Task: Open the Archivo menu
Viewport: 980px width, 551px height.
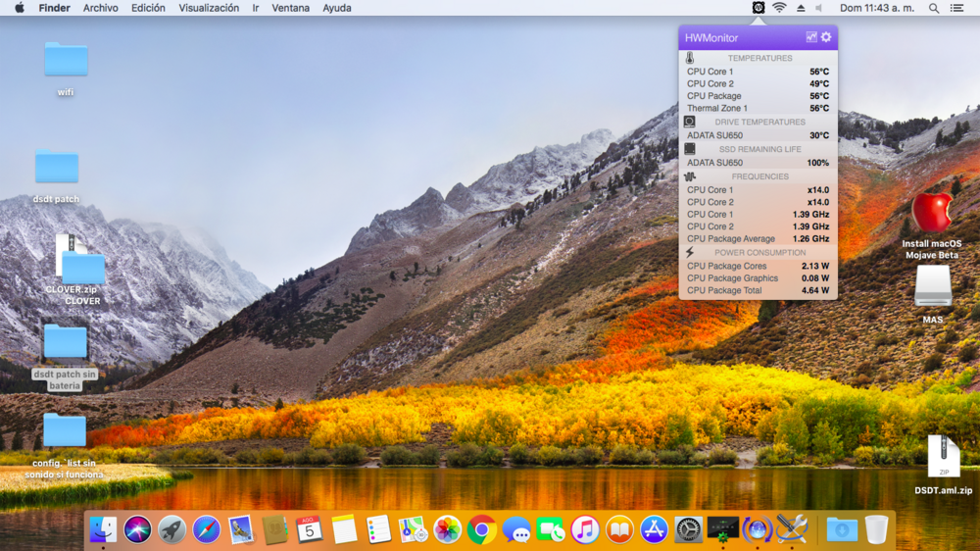Action: click(x=101, y=8)
